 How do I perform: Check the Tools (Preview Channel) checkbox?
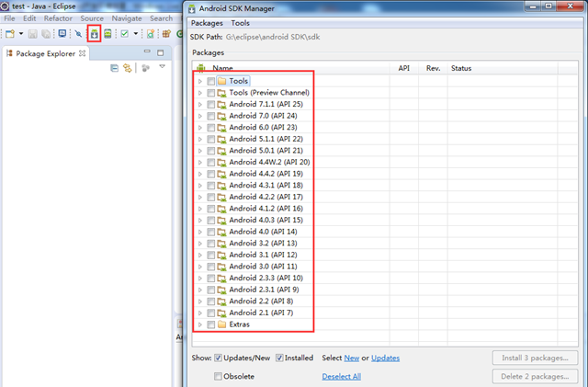tap(211, 93)
